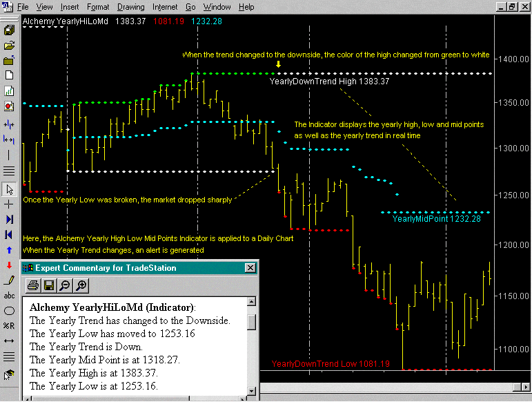The height and width of the screenshot is (402, 532).
Task: Select the ellipse drawing tool
Action: pos(9,311)
